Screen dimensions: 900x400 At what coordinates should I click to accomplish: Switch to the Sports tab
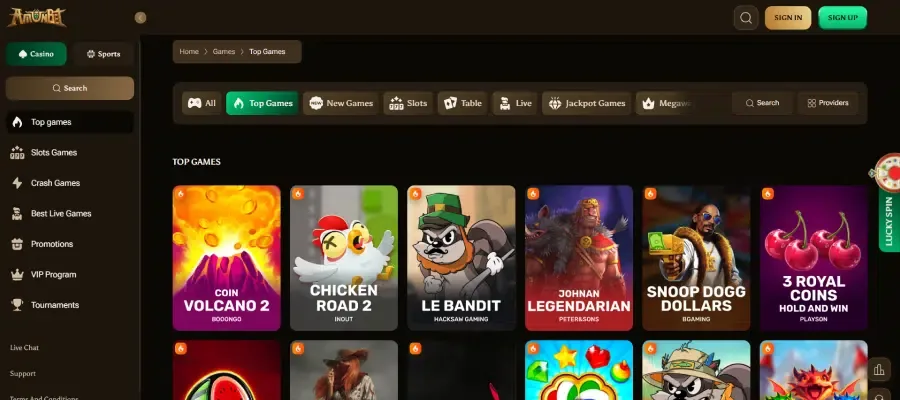(x=103, y=54)
